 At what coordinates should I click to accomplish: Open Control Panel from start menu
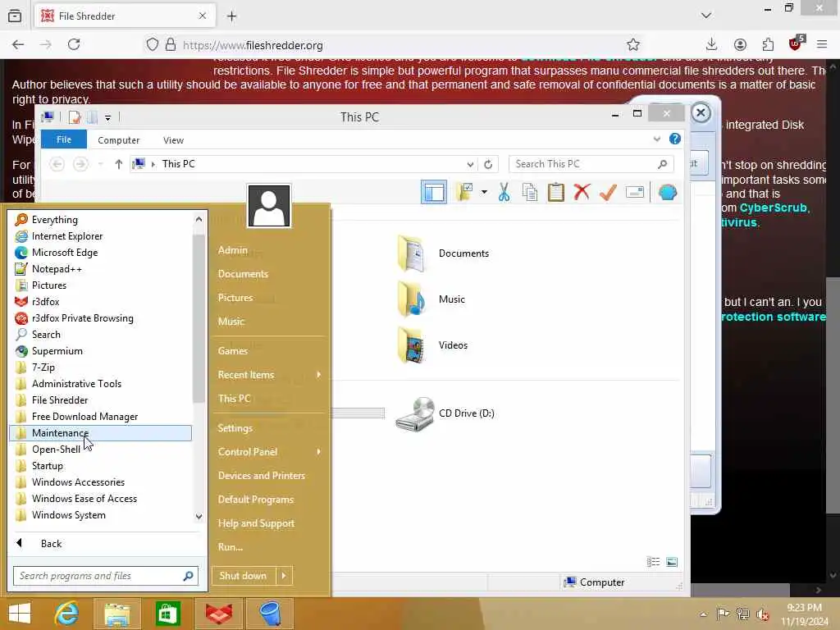pos(269,452)
